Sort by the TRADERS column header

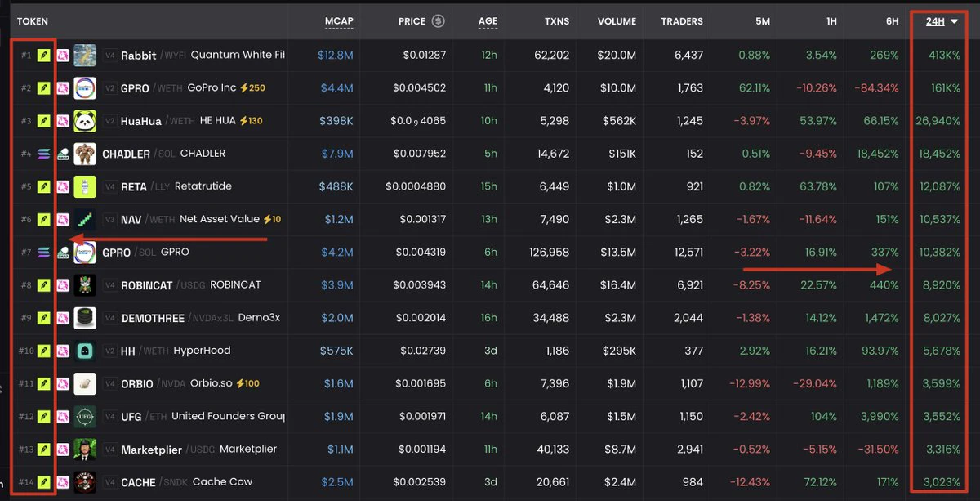[x=682, y=21]
